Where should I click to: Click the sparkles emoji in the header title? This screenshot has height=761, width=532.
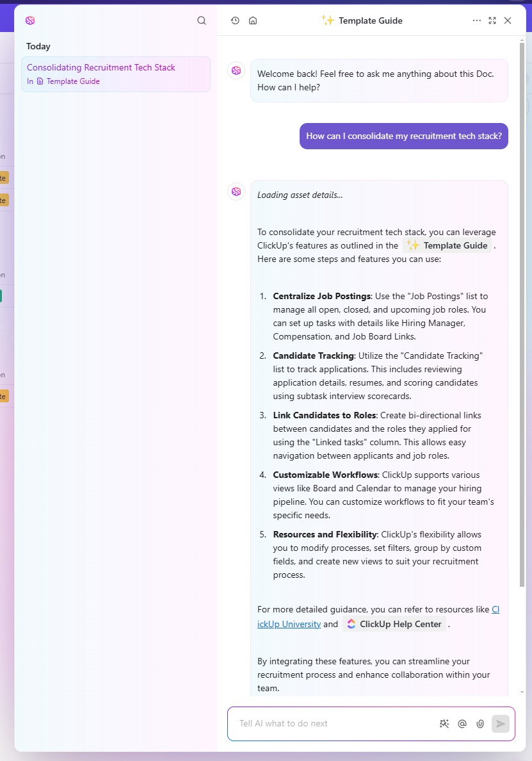tap(328, 20)
